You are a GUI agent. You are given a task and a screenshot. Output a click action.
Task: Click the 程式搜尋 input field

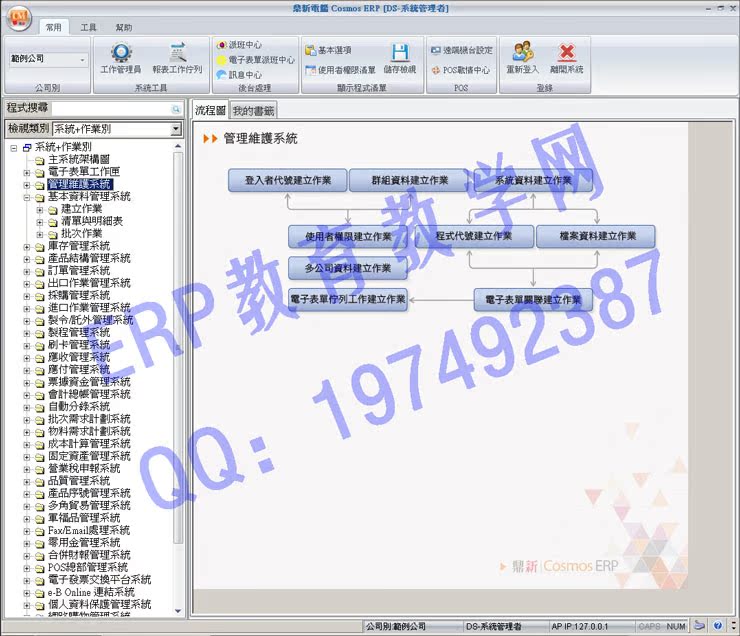(111, 109)
